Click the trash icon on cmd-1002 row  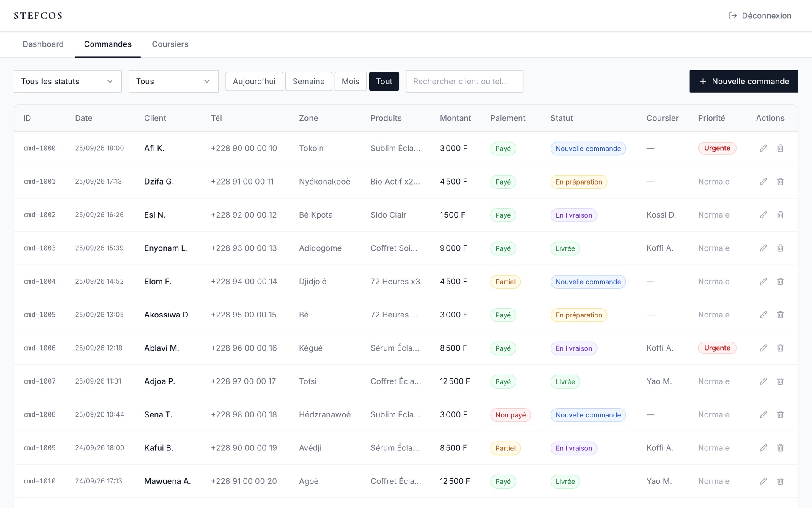pyautogui.click(x=780, y=215)
